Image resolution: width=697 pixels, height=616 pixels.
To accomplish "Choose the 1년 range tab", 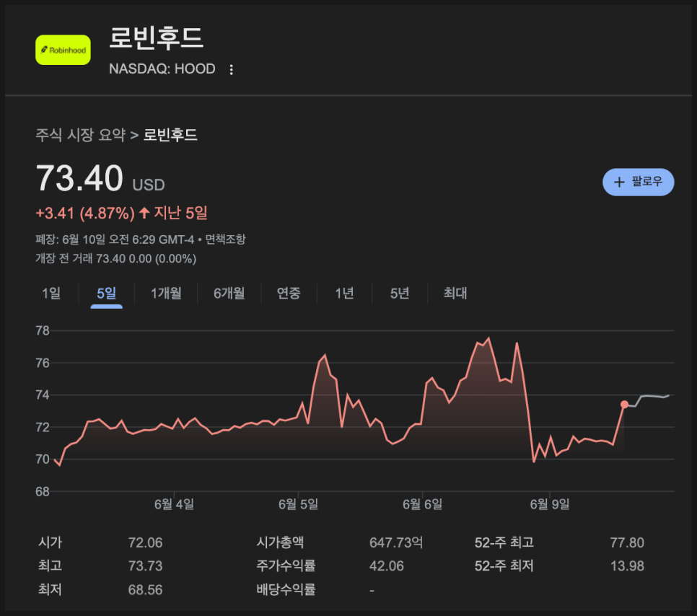I will pyautogui.click(x=344, y=294).
